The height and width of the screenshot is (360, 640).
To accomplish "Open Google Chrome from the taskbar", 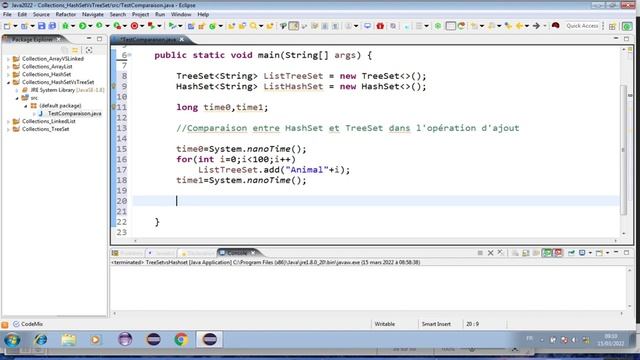I will tap(181, 340).
